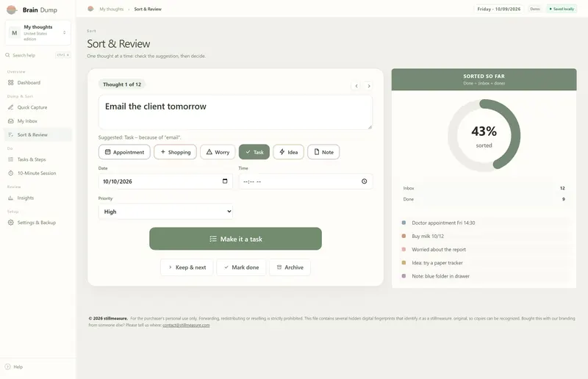
Task: Click Make it a task button
Action: pos(235,239)
